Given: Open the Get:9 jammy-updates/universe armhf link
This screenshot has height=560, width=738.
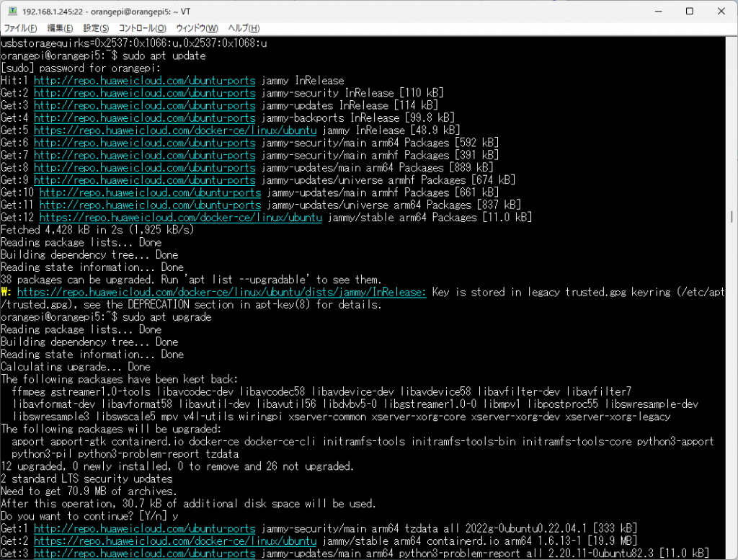Looking at the screenshot, I should 144,180.
